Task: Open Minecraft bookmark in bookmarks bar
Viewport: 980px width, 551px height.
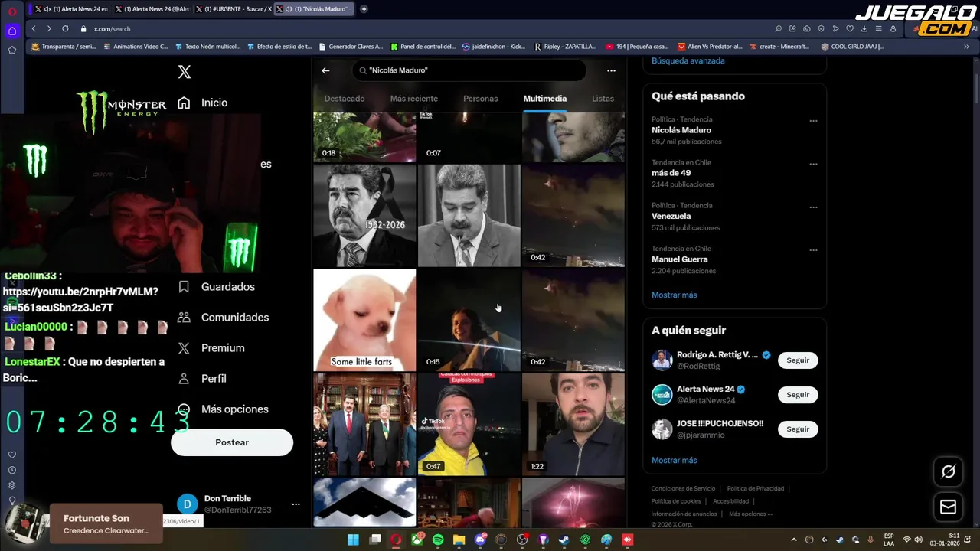Action: coord(778,47)
